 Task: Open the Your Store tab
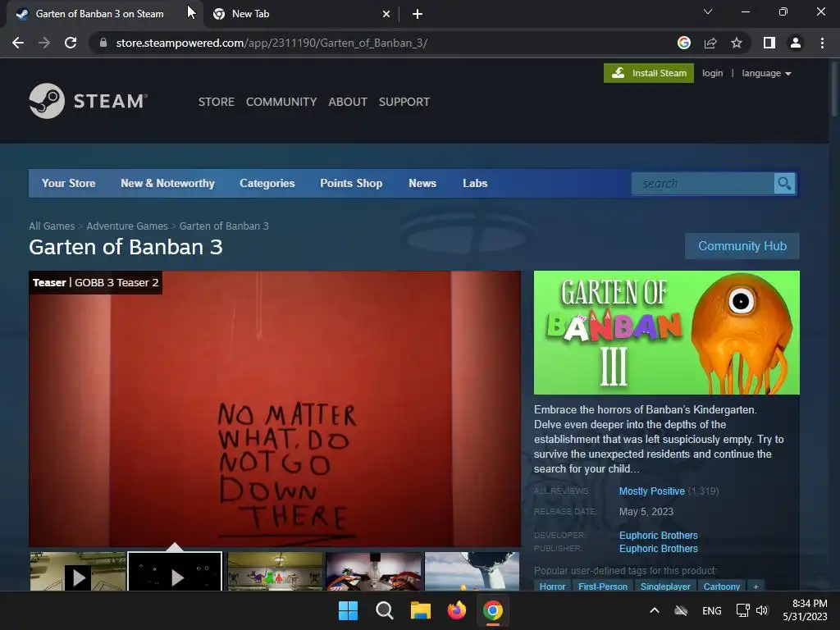pyautogui.click(x=69, y=183)
